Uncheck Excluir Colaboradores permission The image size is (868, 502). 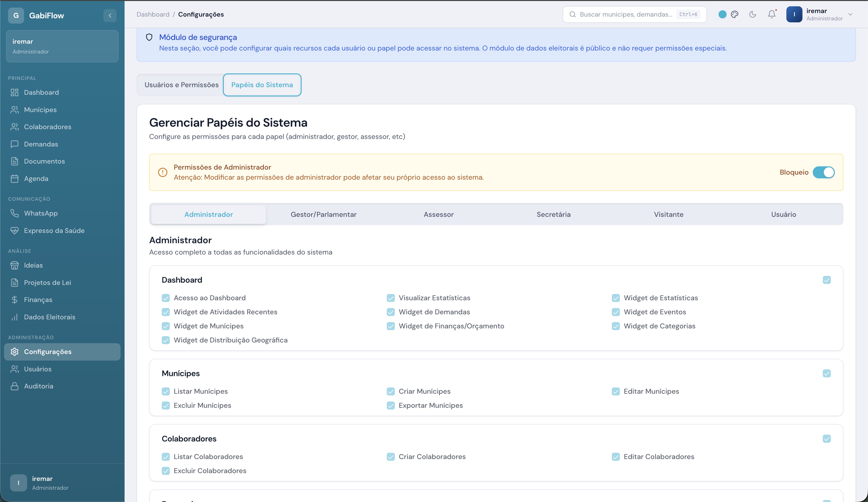pyautogui.click(x=166, y=471)
